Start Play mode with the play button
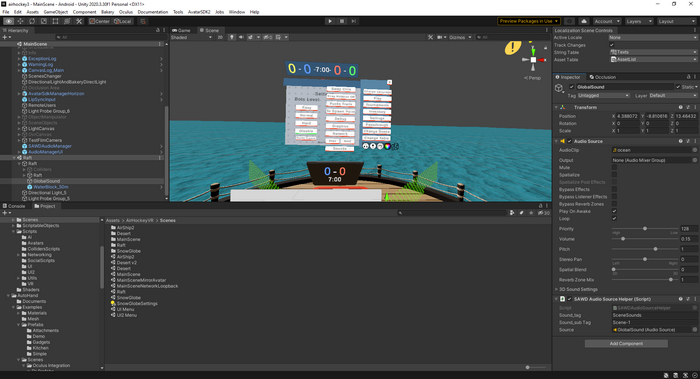The height and width of the screenshot is (379, 700). click(x=330, y=21)
